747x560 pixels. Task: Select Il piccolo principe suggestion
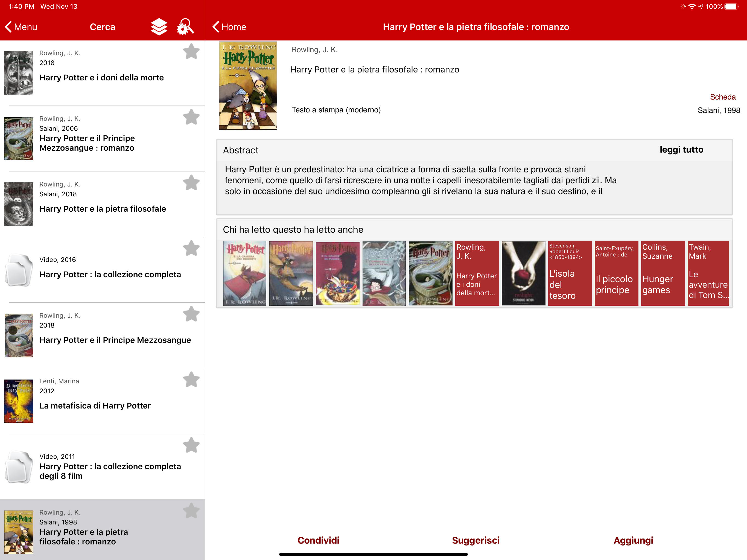616,273
